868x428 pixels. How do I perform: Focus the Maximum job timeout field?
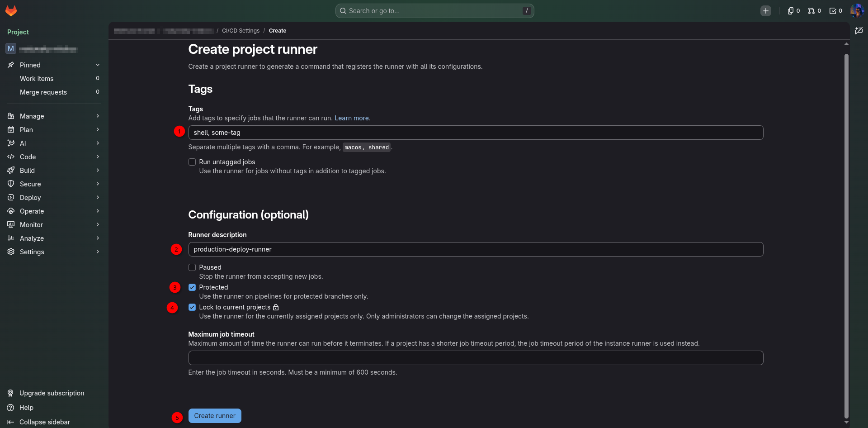(x=476, y=358)
